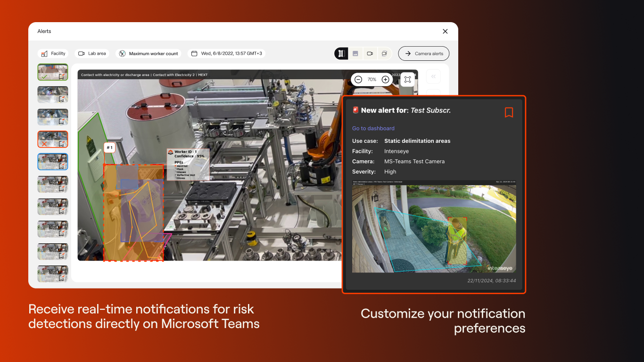This screenshot has height=362, width=644.
Task: Click the red siren icon beside New alert
Action: tap(355, 110)
